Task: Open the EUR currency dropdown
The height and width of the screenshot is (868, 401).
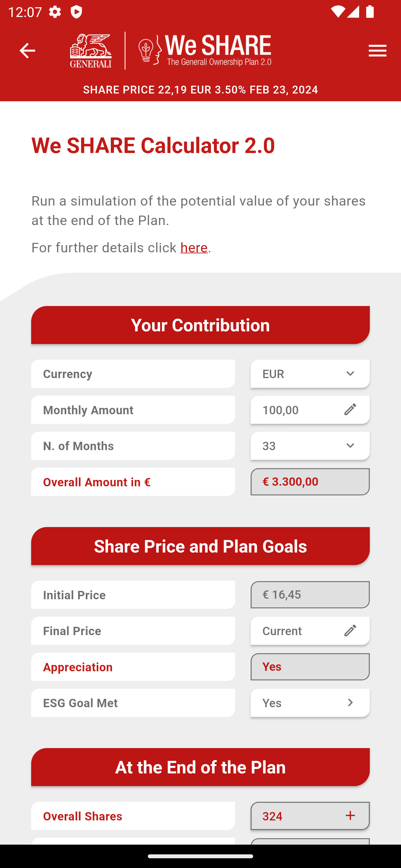Action: [310, 374]
